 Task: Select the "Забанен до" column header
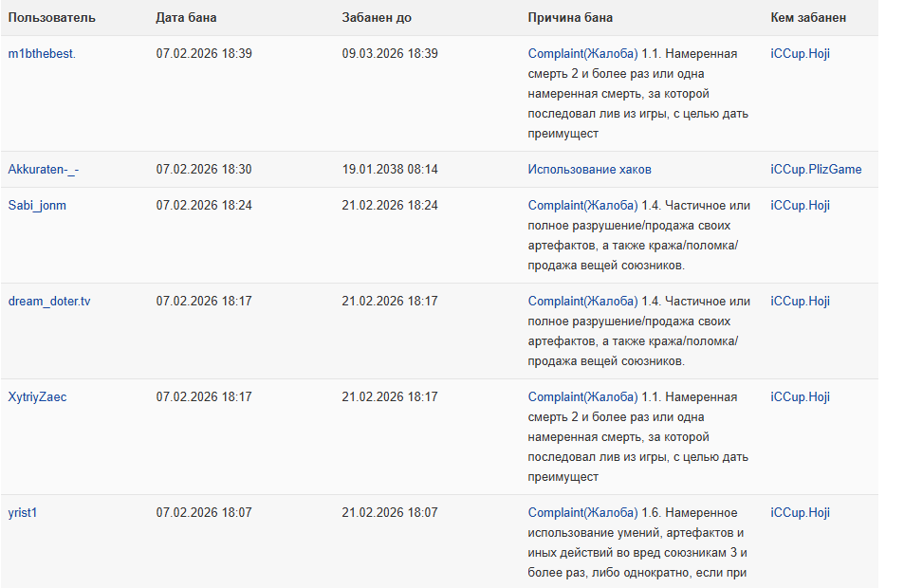tap(377, 18)
